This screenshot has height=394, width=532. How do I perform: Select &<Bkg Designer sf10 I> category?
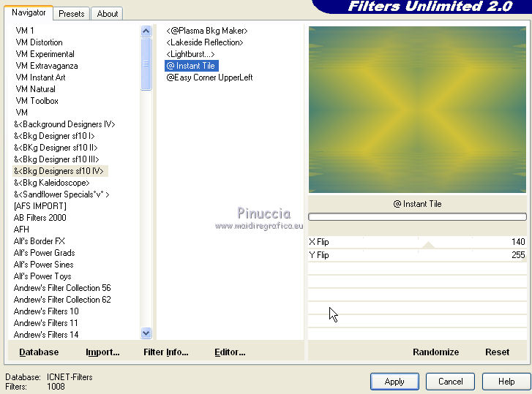point(54,136)
